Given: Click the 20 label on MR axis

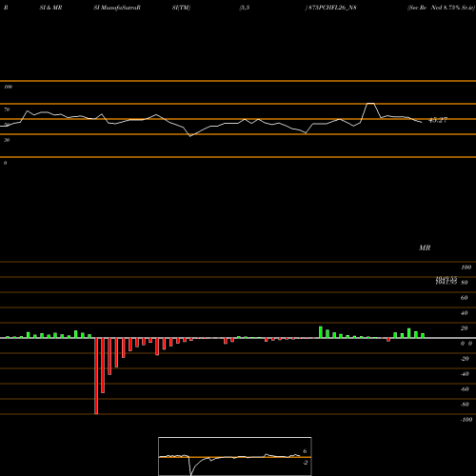Looking at the screenshot, I should [464, 328].
